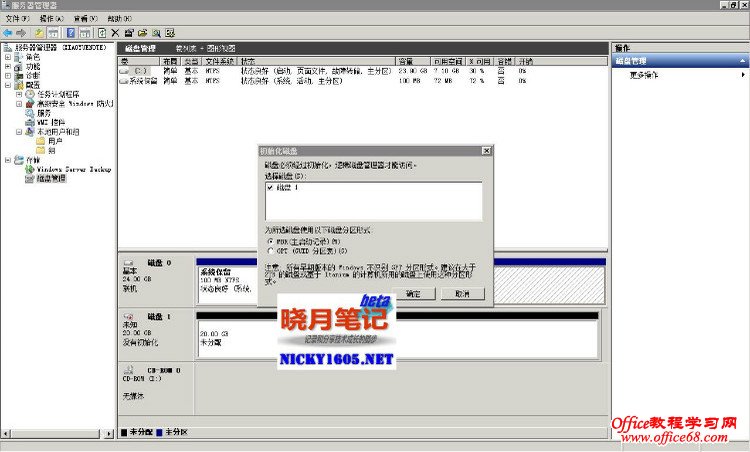Open the 操作(A) menu

click(52, 19)
